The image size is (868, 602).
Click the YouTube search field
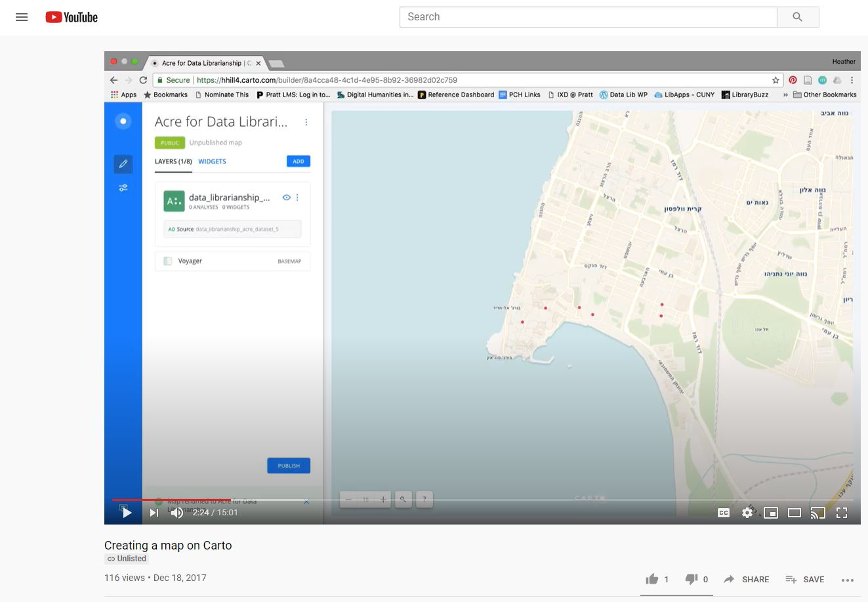(588, 16)
